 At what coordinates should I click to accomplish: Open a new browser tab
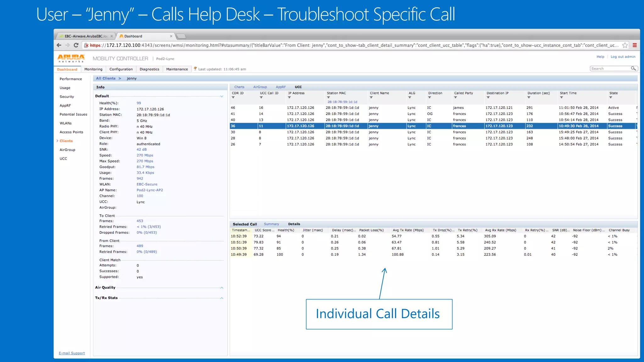(x=181, y=36)
